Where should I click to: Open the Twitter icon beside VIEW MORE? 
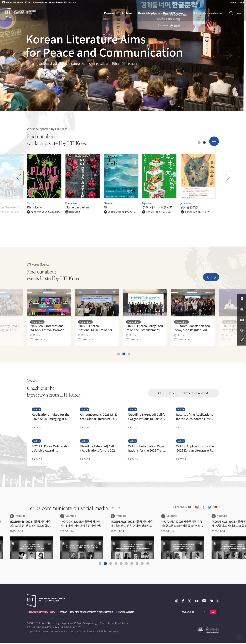(210, 507)
